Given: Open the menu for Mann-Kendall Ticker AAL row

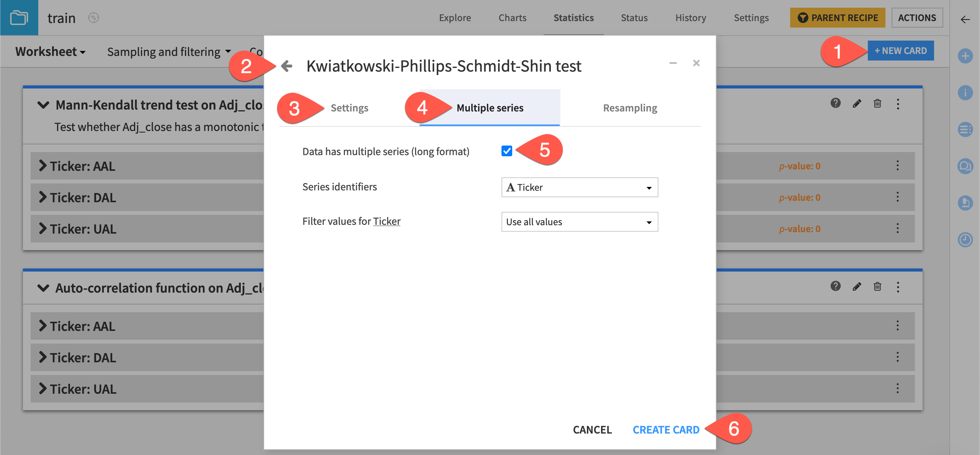Looking at the screenshot, I should point(898,165).
